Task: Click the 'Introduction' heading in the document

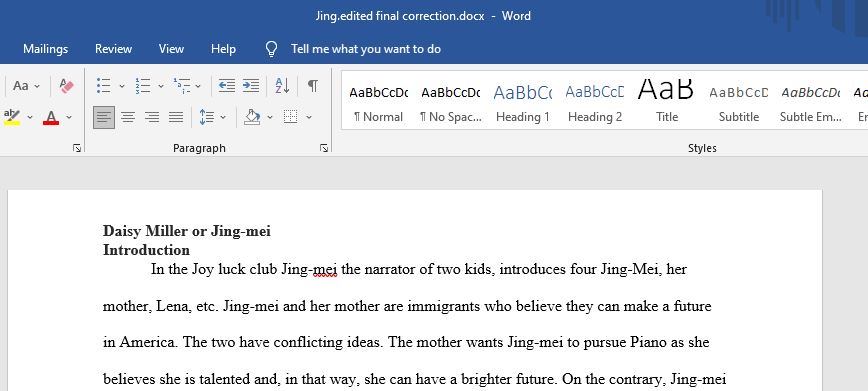Action: [146, 249]
